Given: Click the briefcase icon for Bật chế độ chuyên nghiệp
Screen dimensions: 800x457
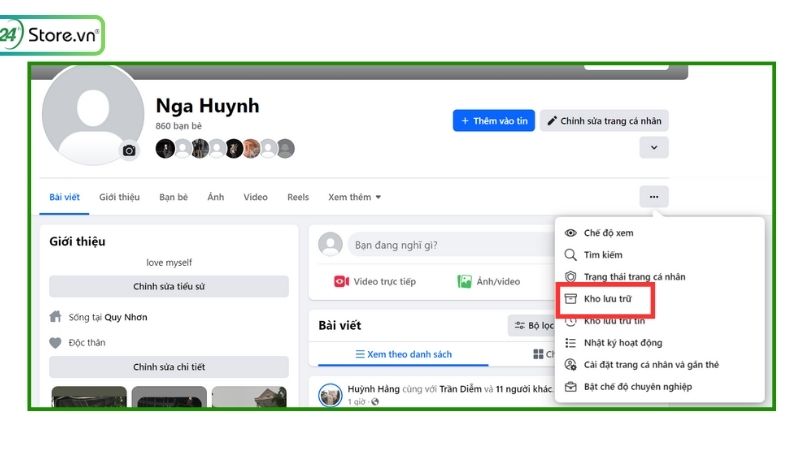Looking at the screenshot, I should click(x=570, y=387).
